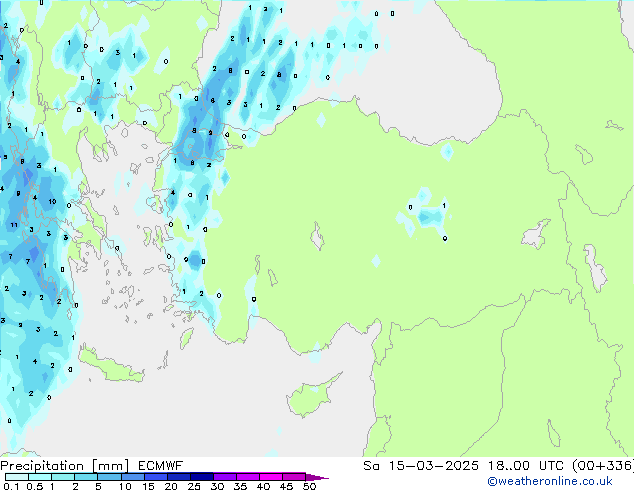Click the word "Precipitation" in the title
This screenshot has width=634, height=490.
[42, 466]
